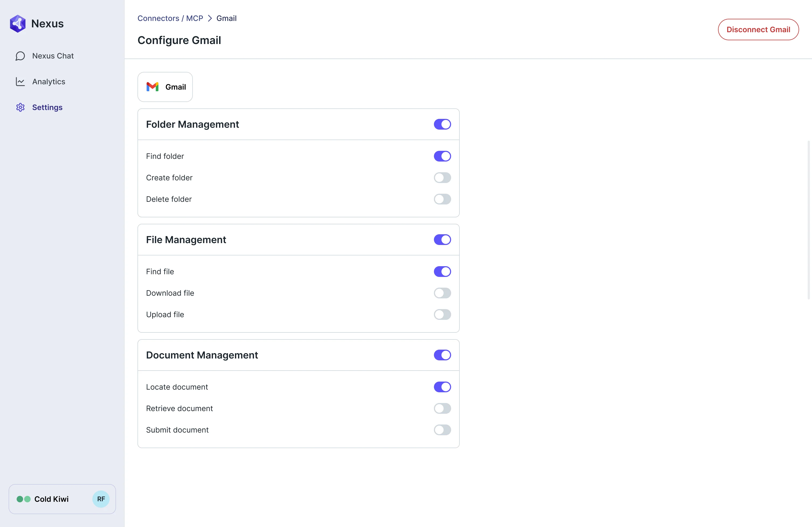Click the Analytics chart icon
Screen dimensions: 812x527
point(20,82)
